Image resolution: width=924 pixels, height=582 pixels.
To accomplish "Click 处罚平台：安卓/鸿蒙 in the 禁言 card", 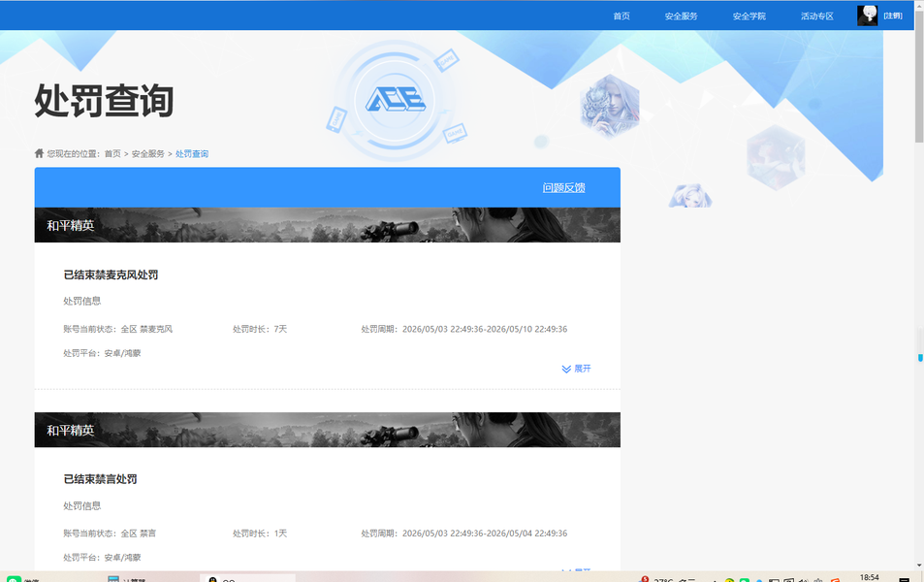I will click(102, 557).
